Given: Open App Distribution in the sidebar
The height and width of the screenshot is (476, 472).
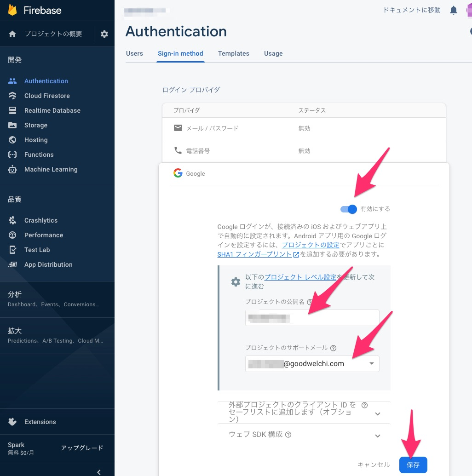Looking at the screenshot, I should click(49, 264).
